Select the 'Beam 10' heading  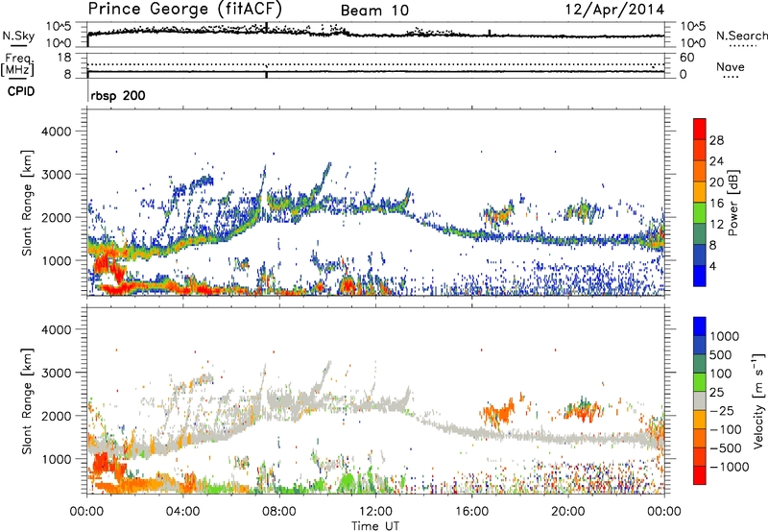(374, 11)
